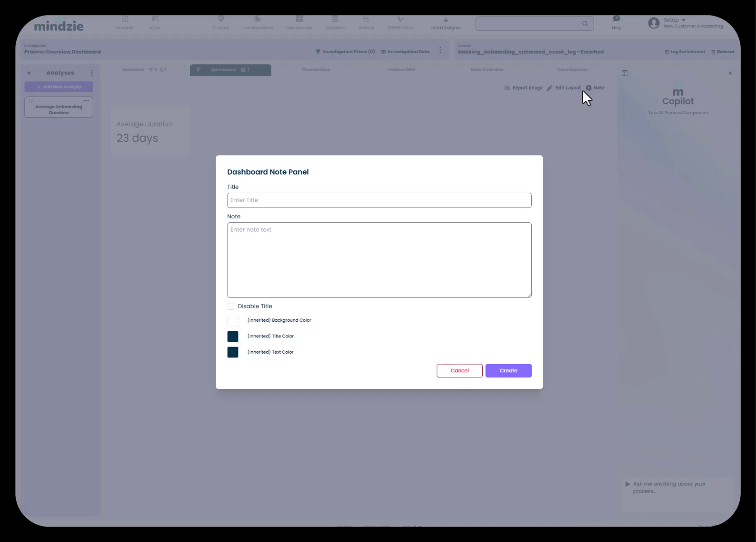This screenshot has width=756, height=542.
Task: Enable the Disable Title checkbox
Action: click(231, 306)
